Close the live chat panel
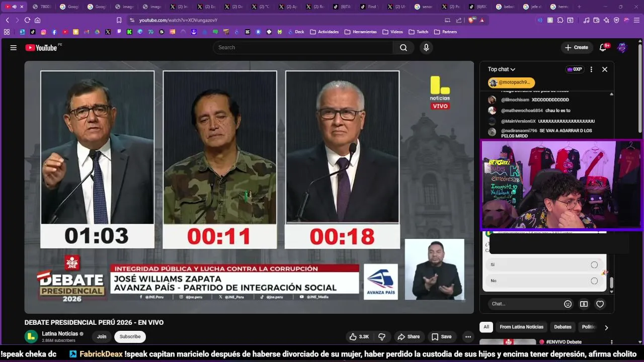Image resolution: width=644 pixels, height=362 pixels. (605, 69)
